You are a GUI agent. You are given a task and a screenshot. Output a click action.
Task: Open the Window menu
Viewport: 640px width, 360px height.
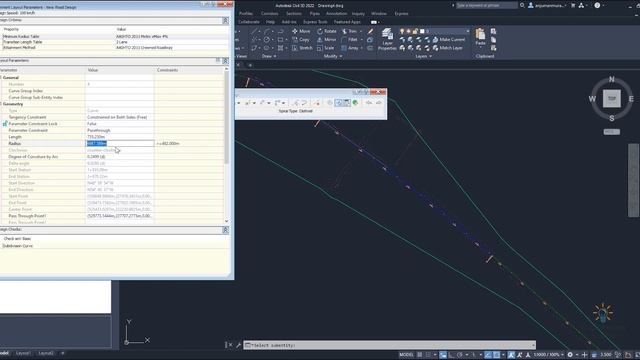coord(379,13)
